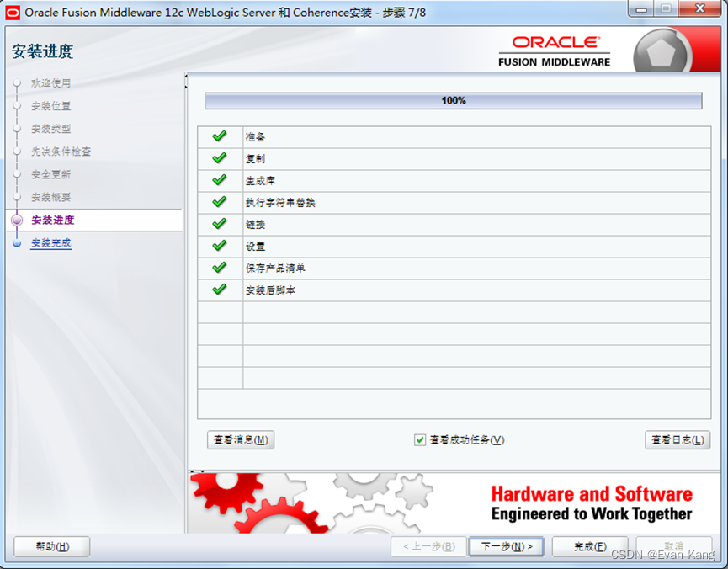This screenshot has height=569, width=728.
Task: Click the 帮助 button
Action: point(51,546)
